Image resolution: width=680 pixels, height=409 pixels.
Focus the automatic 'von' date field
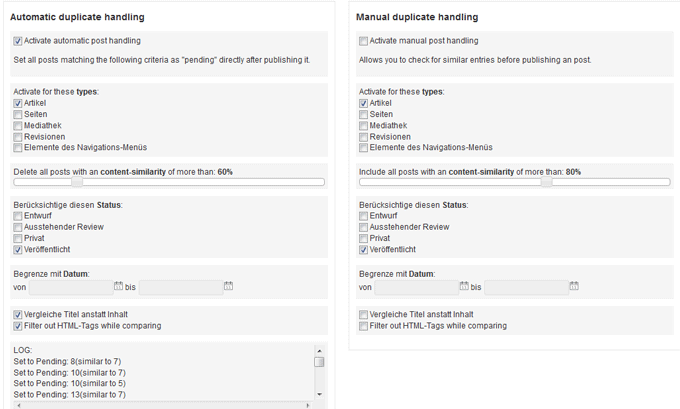coord(71,287)
